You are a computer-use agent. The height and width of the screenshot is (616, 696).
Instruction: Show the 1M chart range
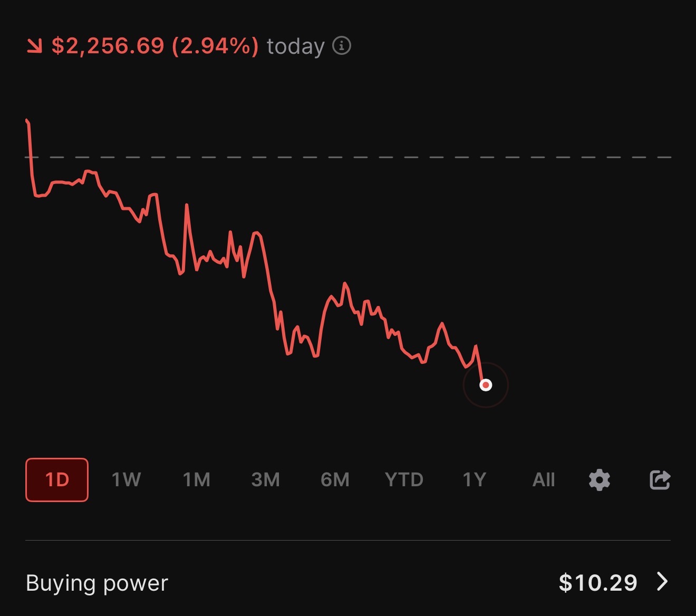[196, 480]
